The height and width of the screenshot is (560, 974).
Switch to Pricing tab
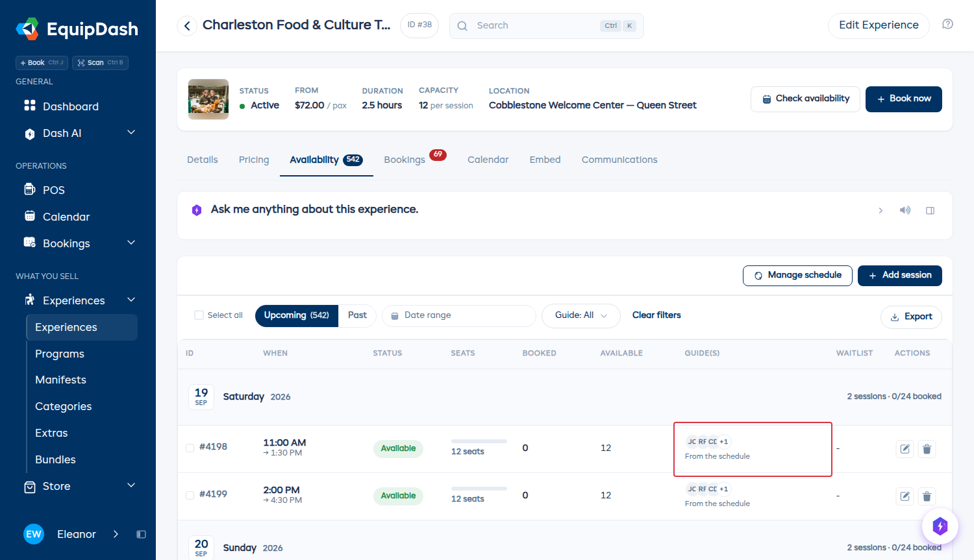coord(254,160)
